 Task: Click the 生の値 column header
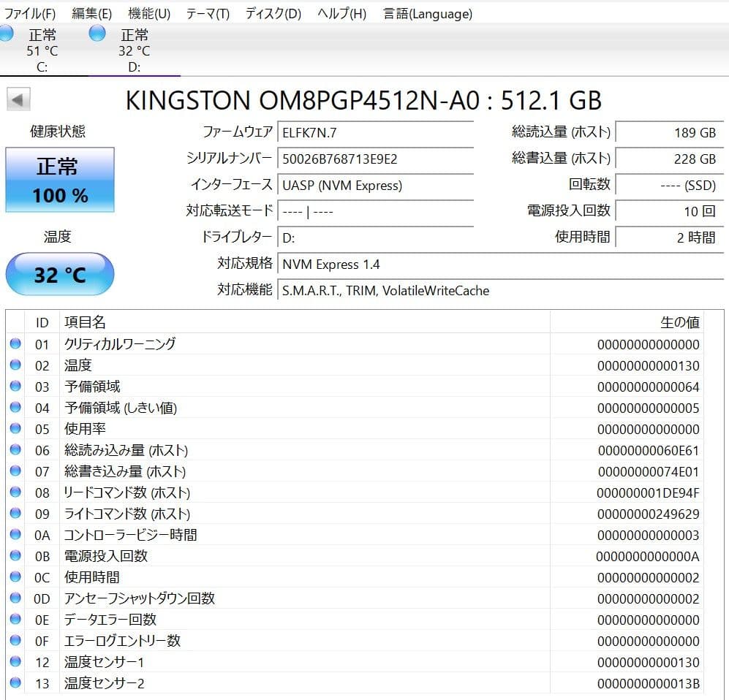tap(627, 322)
